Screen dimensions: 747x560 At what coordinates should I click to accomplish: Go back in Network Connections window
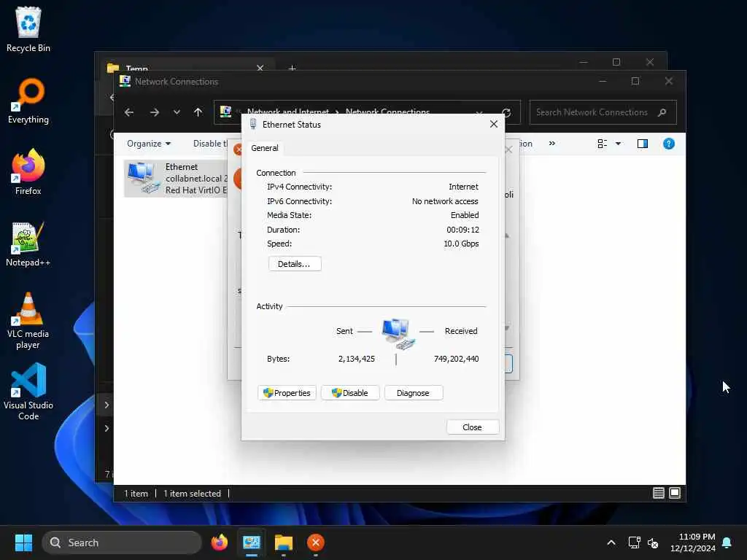pos(129,112)
